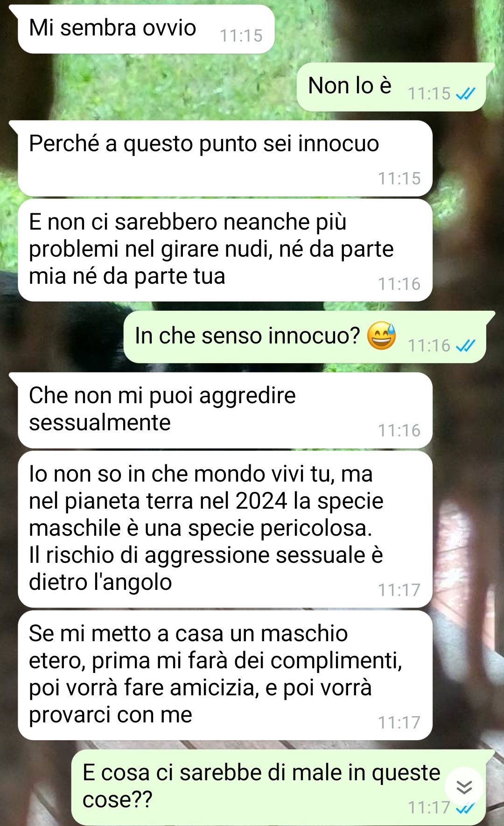Image resolution: width=504 pixels, height=826 pixels.
Task: Tap the 11:16 timestamp on the 'girare nudi' message
Action: (399, 284)
